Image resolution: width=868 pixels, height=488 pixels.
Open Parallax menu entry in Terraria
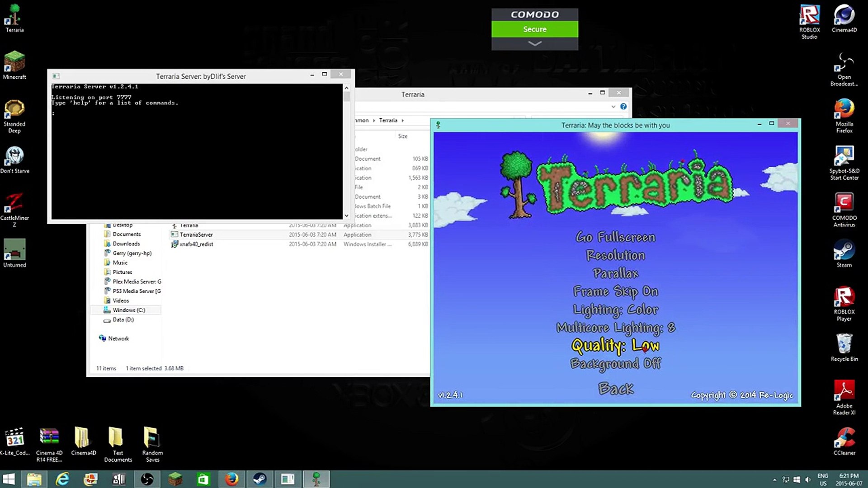click(615, 273)
